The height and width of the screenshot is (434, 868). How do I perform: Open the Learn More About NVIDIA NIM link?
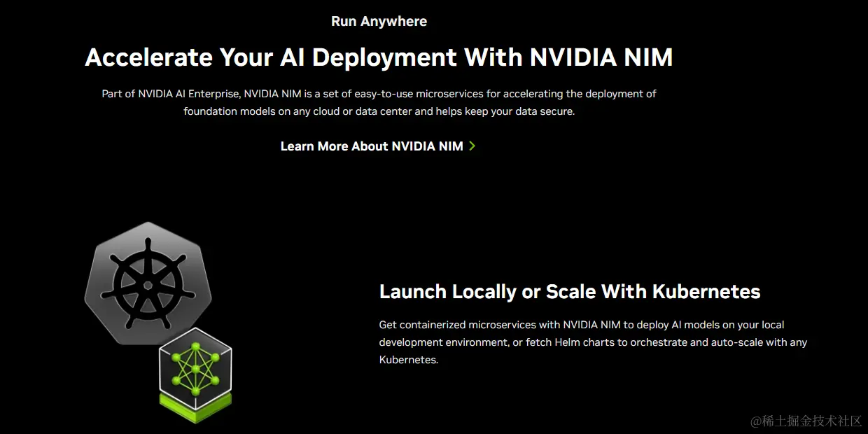(x=378, y=146)
